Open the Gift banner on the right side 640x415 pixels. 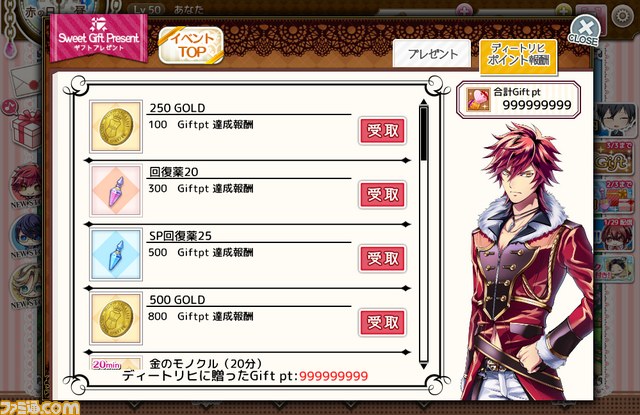pyautogui.click(x=613, y=158)
